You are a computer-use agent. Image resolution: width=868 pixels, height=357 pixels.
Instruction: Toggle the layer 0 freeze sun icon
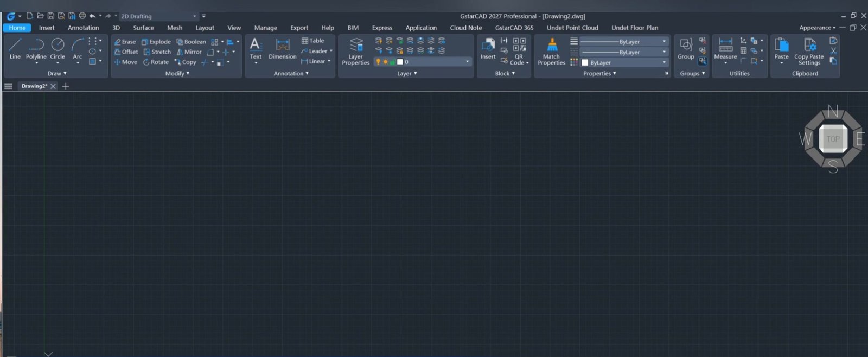click(x=385, y=62)
